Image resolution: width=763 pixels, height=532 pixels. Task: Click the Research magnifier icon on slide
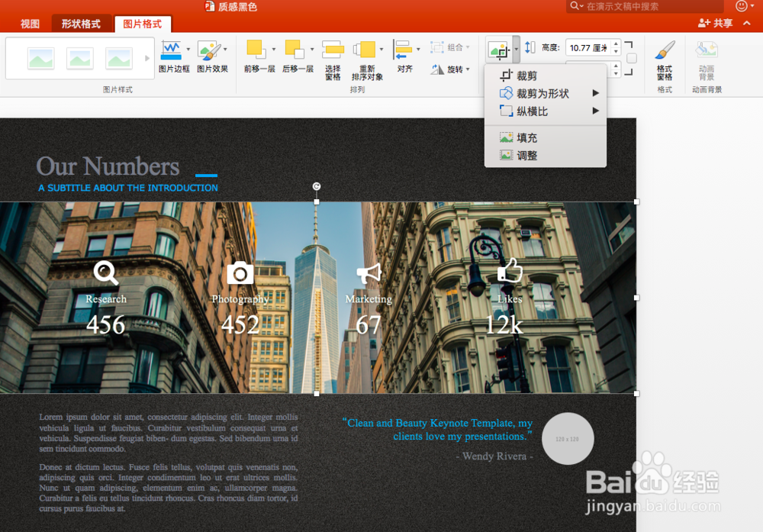105,273
